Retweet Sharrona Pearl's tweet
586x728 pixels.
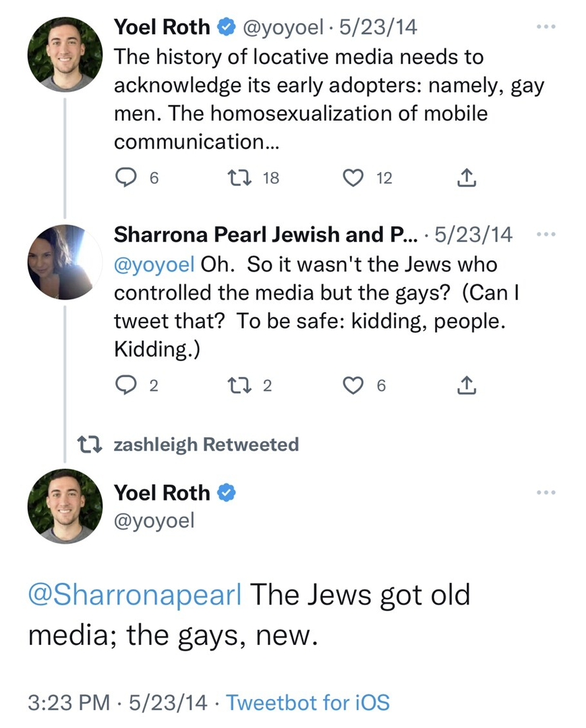click(238, 385)
